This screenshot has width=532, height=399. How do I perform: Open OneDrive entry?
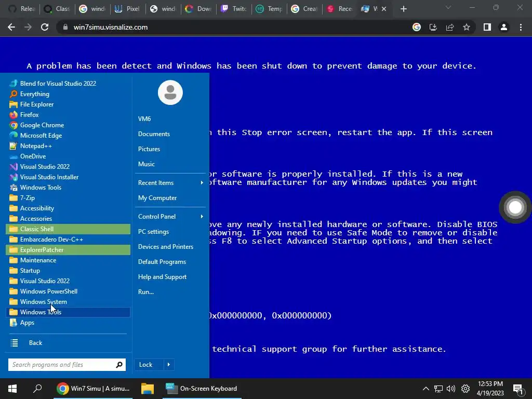tap(68, 156)
